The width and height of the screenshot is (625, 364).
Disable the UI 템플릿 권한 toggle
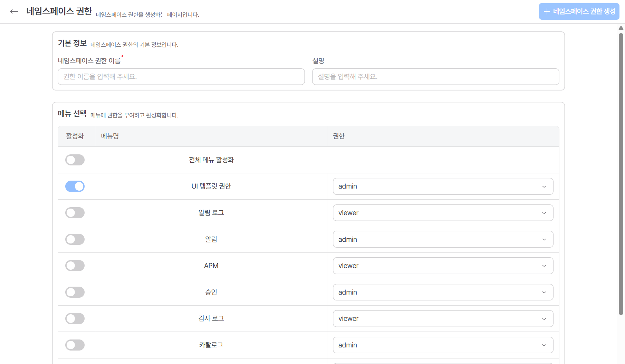[75, 186]
